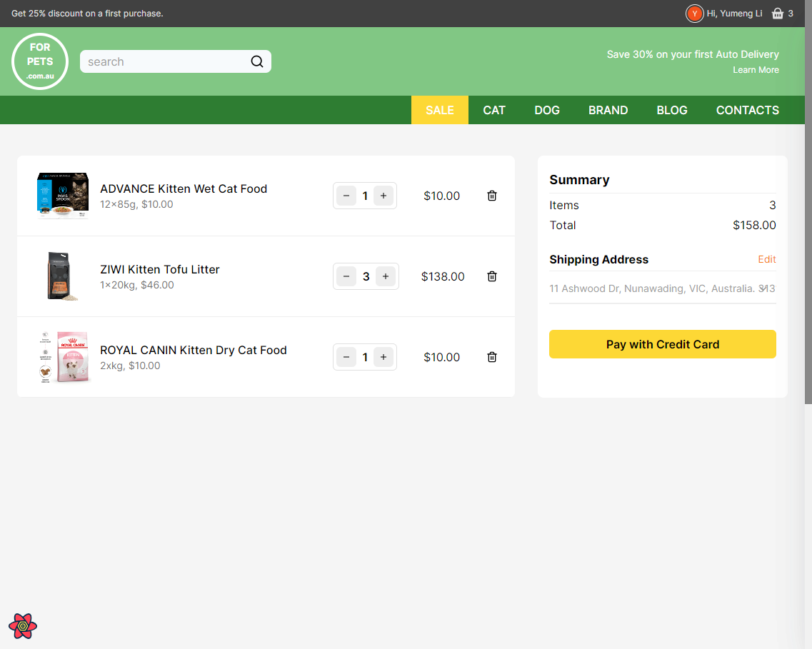Delete ROYAL CANIN Kitten Dry Cat Food item
Screen dimensions: 812x649
(492, 357)
